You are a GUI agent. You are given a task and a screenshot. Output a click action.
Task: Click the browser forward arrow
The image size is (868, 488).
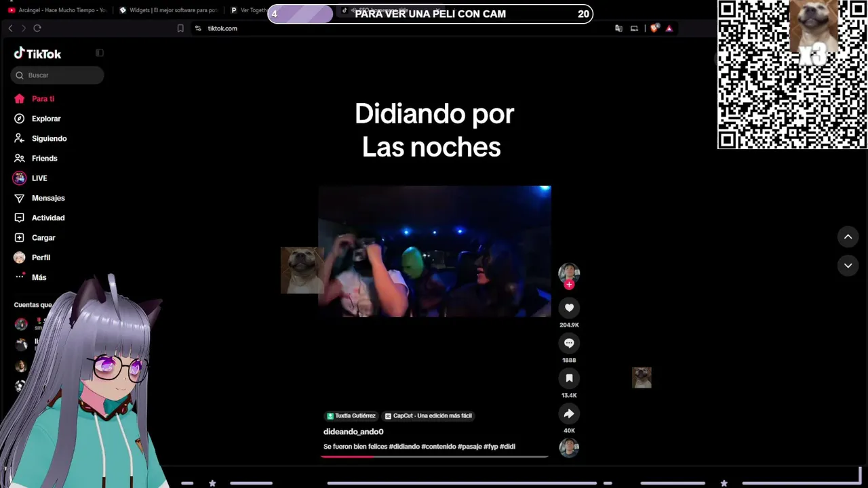pos(24,28)
